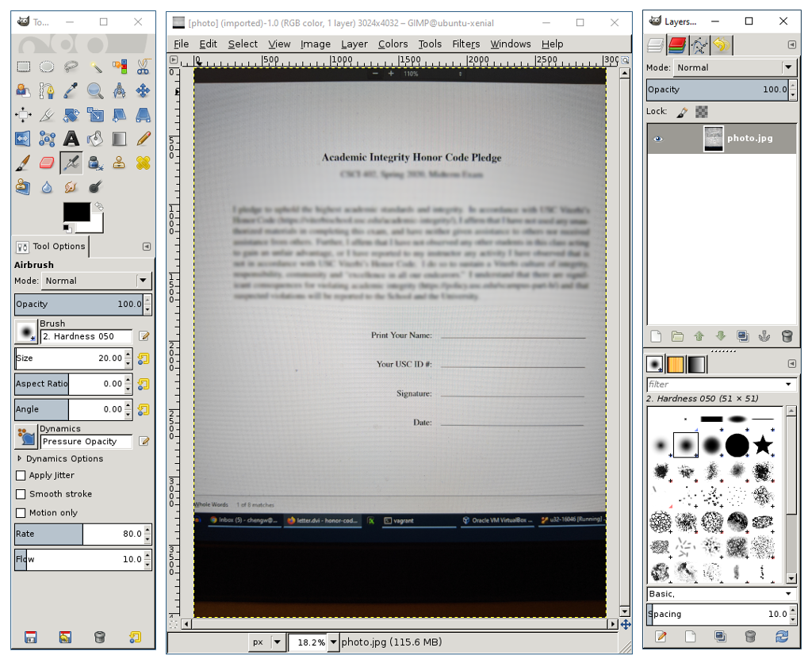This screenshot has width=812, height=659.
Task: Toggle the Smooth stroke checkbox
Action: (21, 494)
